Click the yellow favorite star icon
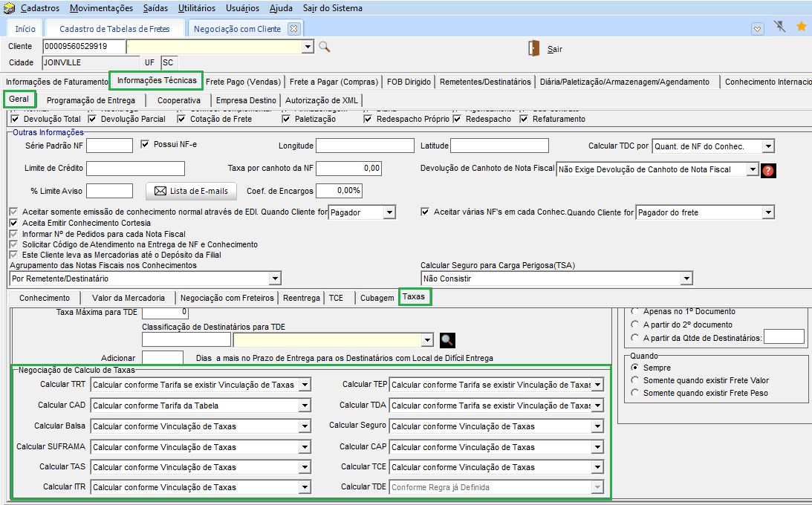 click(801, 27)
